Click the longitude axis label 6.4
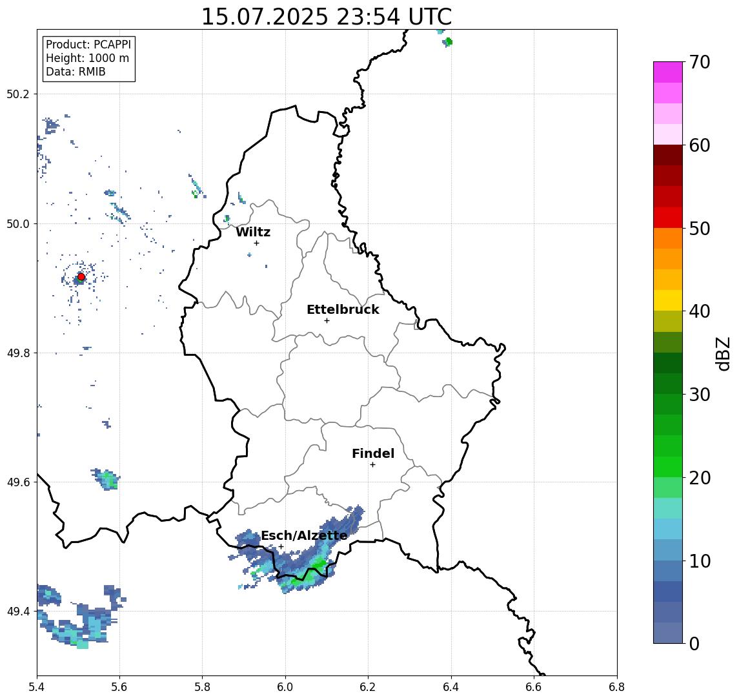This screenshot has width=739, height=700. (x=451, y=687)
